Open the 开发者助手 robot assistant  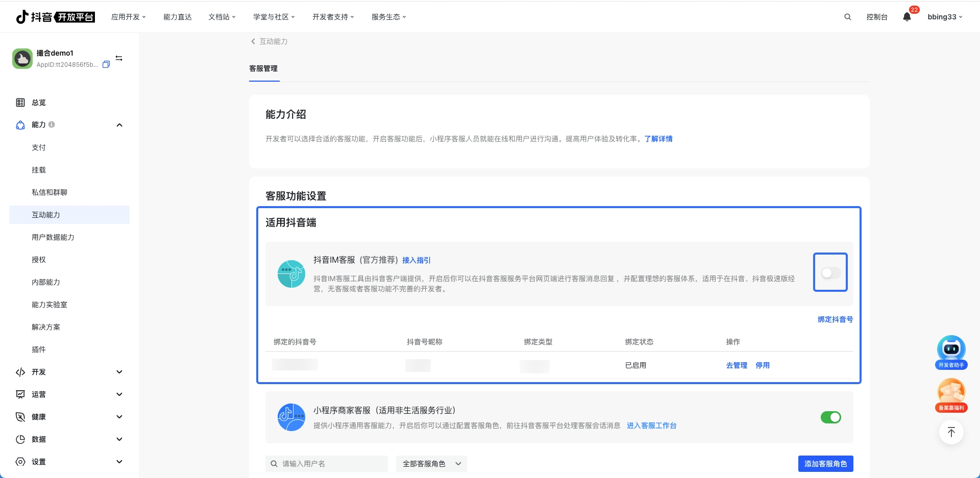(951, 352)
